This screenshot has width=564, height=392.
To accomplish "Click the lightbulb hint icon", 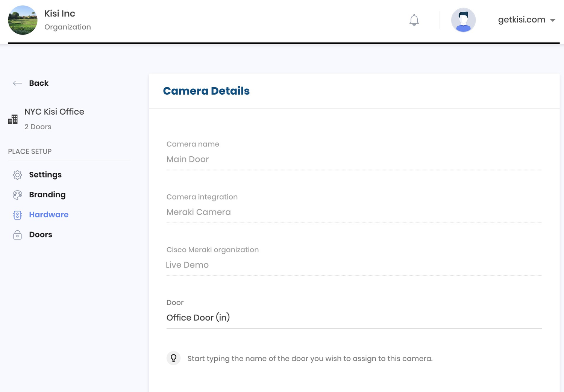I will [x=173, y=358].
